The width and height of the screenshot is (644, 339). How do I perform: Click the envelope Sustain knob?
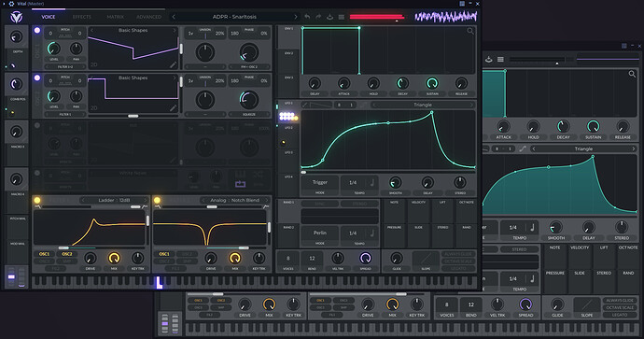click(431, 83)
